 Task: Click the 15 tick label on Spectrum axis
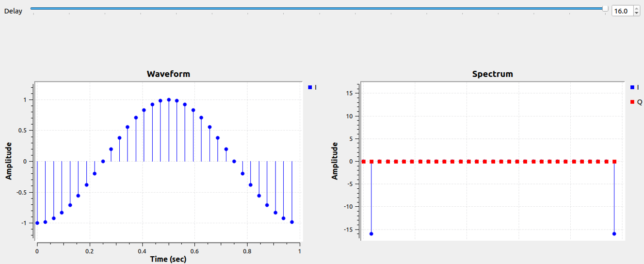pos(351,93)
